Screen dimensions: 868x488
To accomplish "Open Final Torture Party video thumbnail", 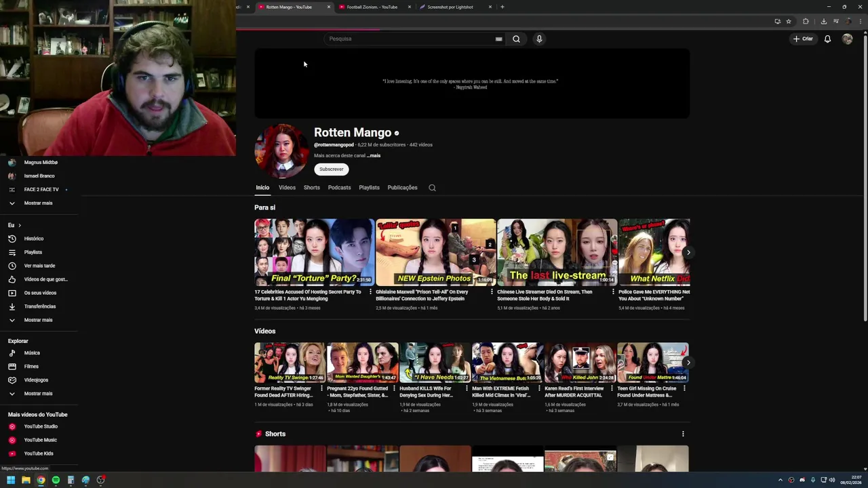I will tap(314, 252).
